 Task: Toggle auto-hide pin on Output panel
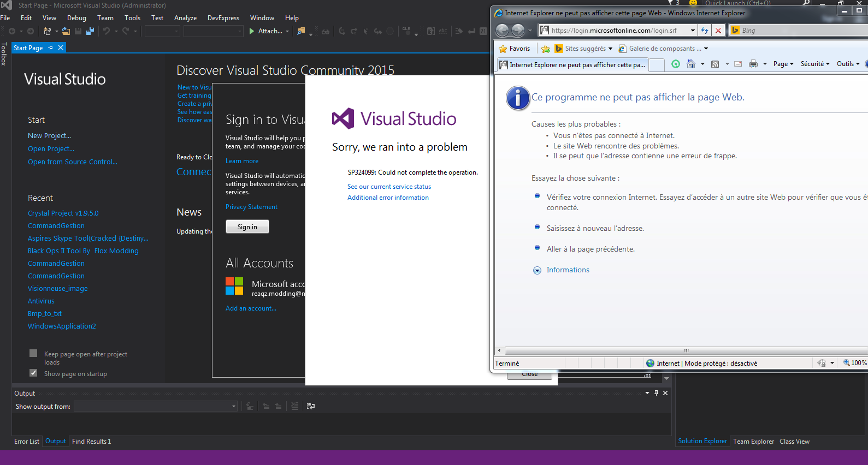656,393
